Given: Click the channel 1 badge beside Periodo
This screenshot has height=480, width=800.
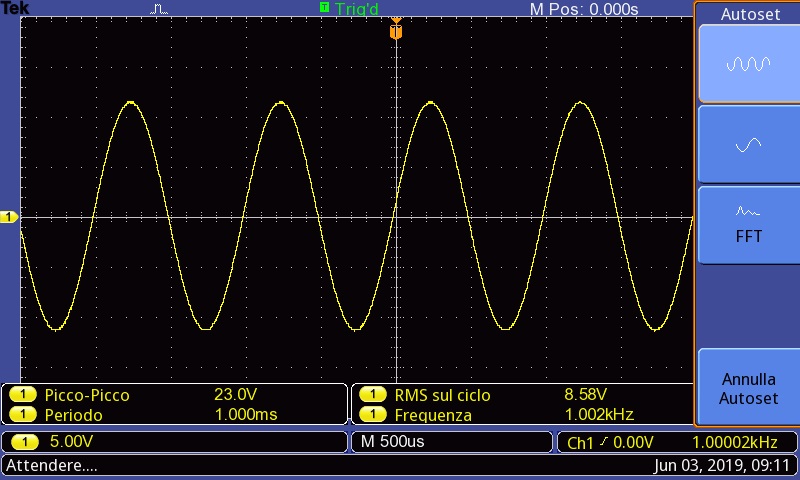Looking at the screenshot, I should point(22,414).
